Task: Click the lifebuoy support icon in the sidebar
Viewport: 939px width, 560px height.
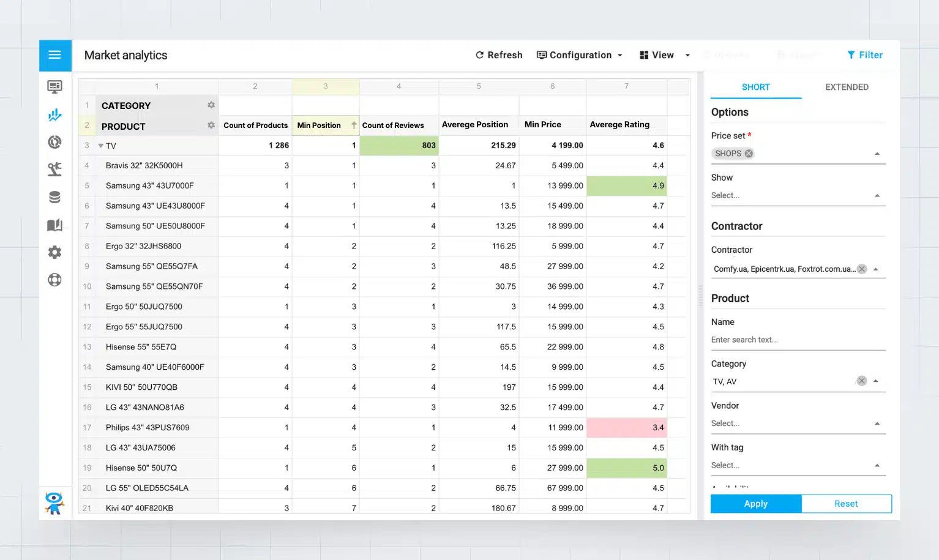Action: click(x=54, y=280)
